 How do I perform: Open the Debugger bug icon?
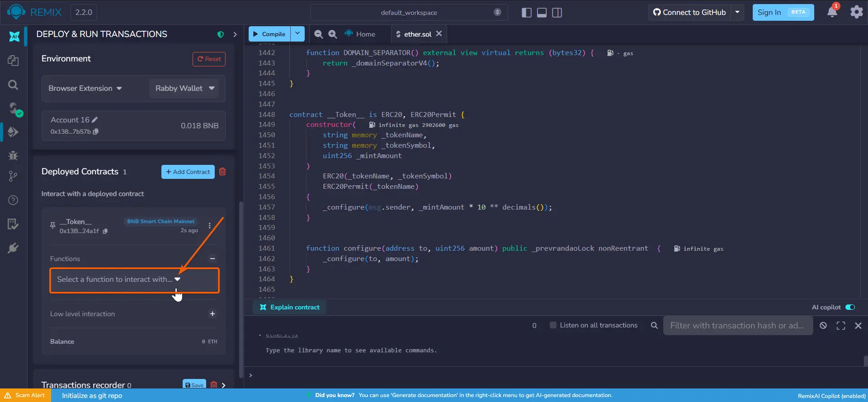point(13,155)
